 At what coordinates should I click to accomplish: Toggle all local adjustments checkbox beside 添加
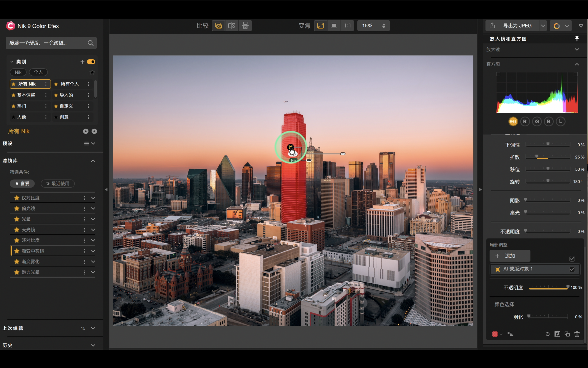(x=572, y=259)
